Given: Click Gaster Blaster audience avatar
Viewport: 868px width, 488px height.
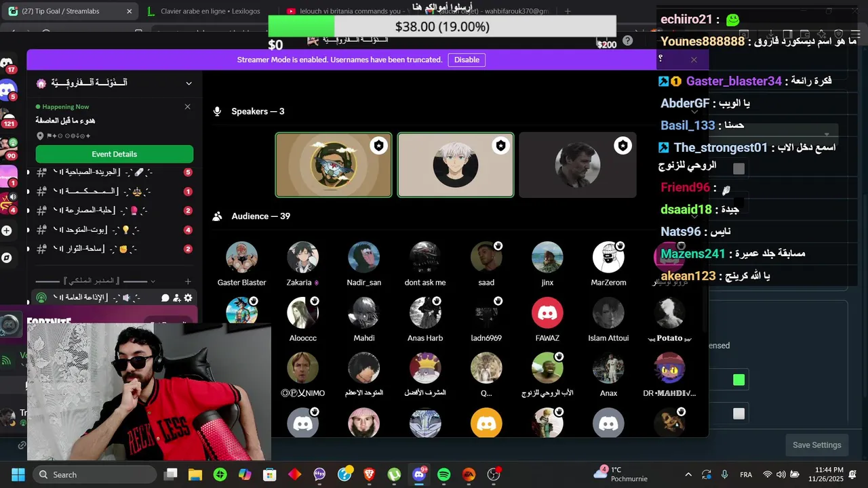Looking at the screenshot, I should coord(241,258).
